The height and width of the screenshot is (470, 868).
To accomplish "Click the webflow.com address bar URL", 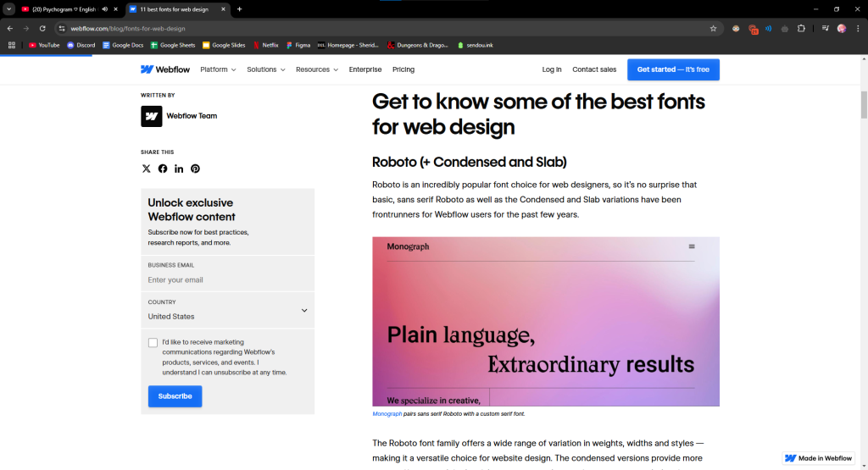I will [128, 28].
